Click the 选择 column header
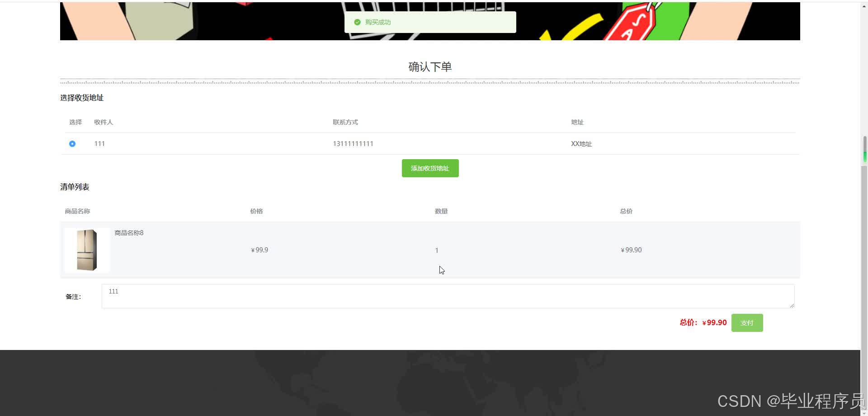The height and width of the screenshot is (416, 868). pyautogui.click(x=75, y=122)
